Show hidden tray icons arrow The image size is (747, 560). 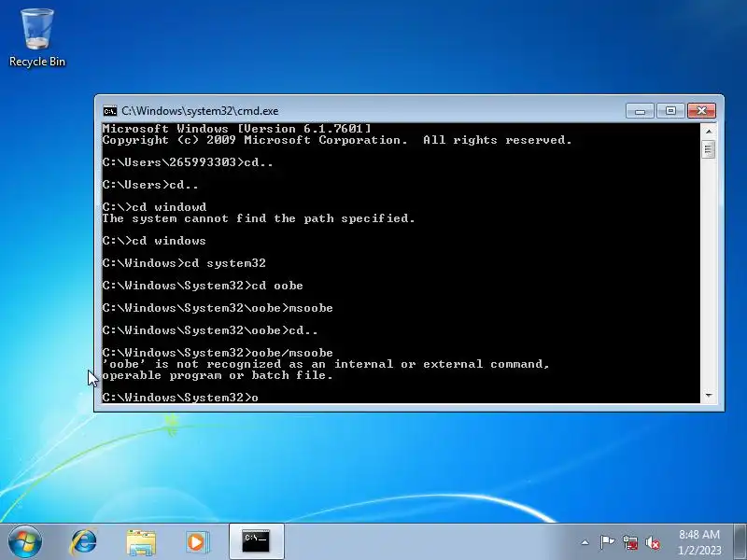(585, 542)
